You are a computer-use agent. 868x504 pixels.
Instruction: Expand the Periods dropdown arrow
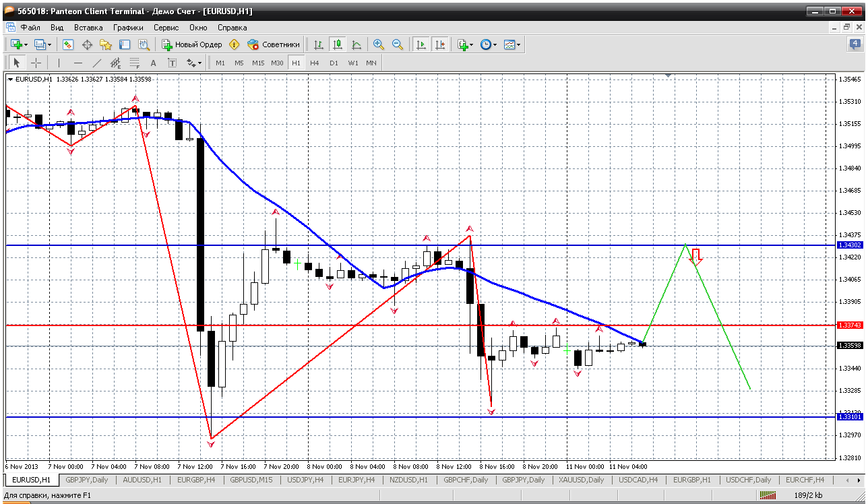tap(495, 44)
